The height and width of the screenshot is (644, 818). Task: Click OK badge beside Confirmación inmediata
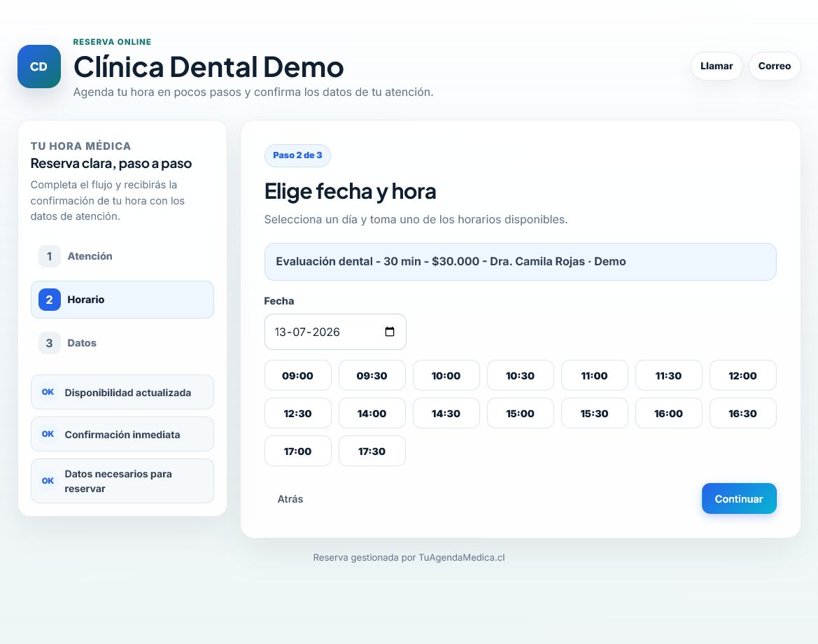(x=48, y=434)
